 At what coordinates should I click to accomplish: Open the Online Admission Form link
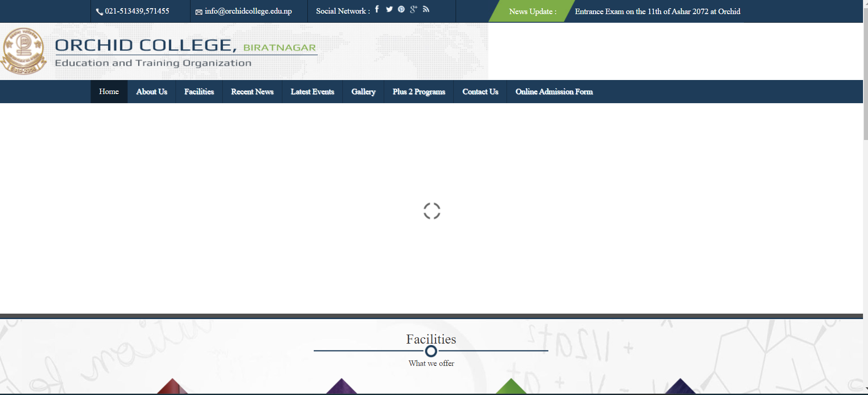(x=554, y=92)
